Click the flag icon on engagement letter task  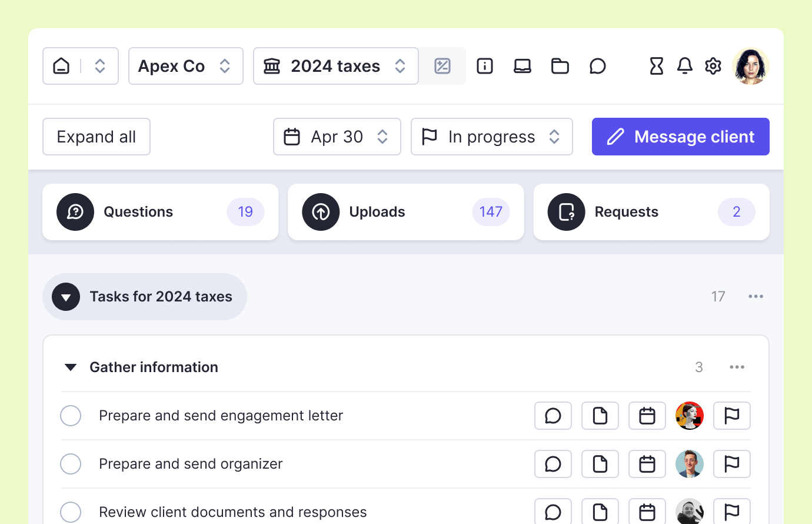click(731, 416)
